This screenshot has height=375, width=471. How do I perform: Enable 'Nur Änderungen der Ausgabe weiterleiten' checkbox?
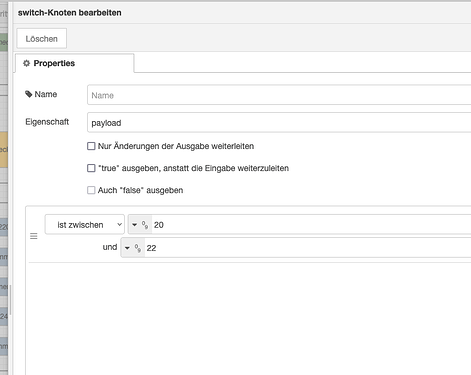91,146
